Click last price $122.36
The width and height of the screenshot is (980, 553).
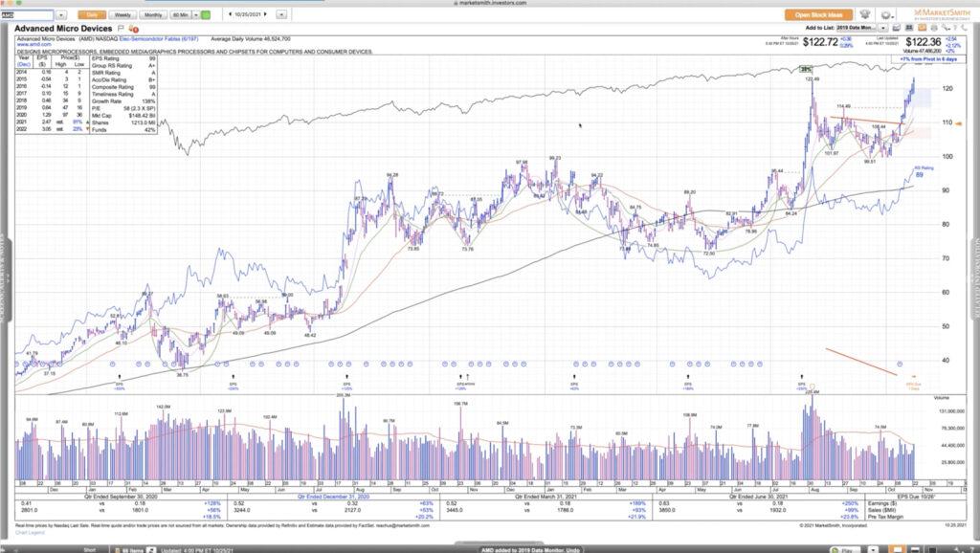[x=923, y=42]
